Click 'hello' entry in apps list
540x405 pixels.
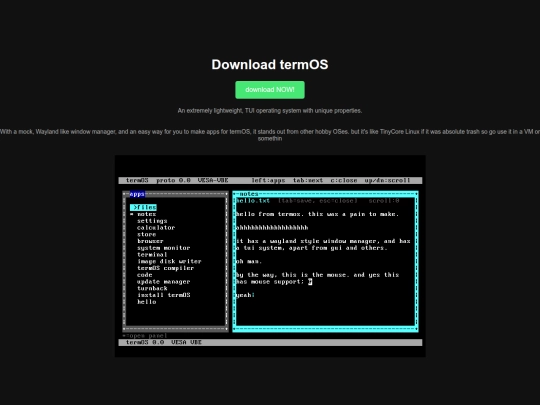click(146, 302)
